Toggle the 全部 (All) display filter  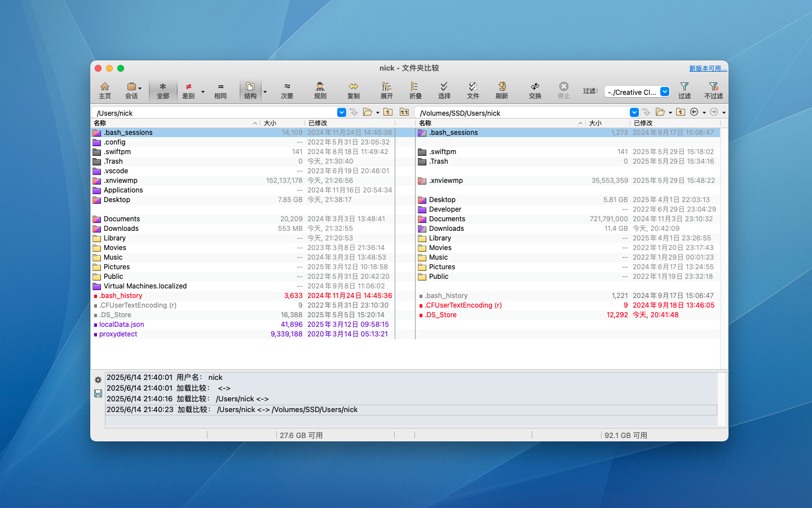pyautogui.click(x=163, y=90)
